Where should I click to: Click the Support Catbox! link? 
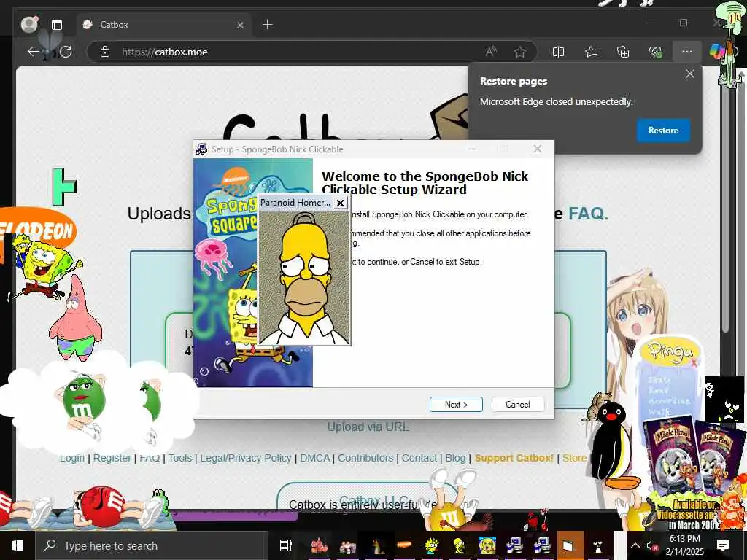click(514, 458)
